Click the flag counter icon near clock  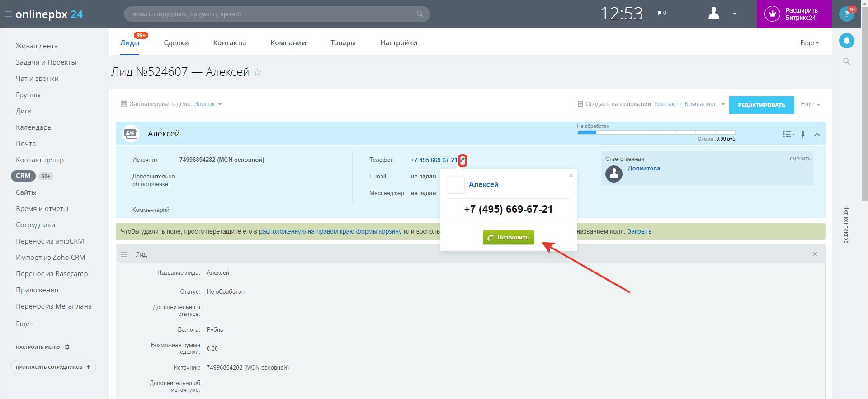coord(662,13)
